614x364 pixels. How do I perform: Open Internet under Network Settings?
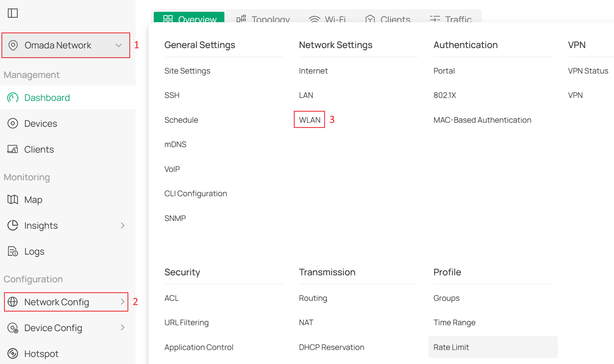click(313, 71)
